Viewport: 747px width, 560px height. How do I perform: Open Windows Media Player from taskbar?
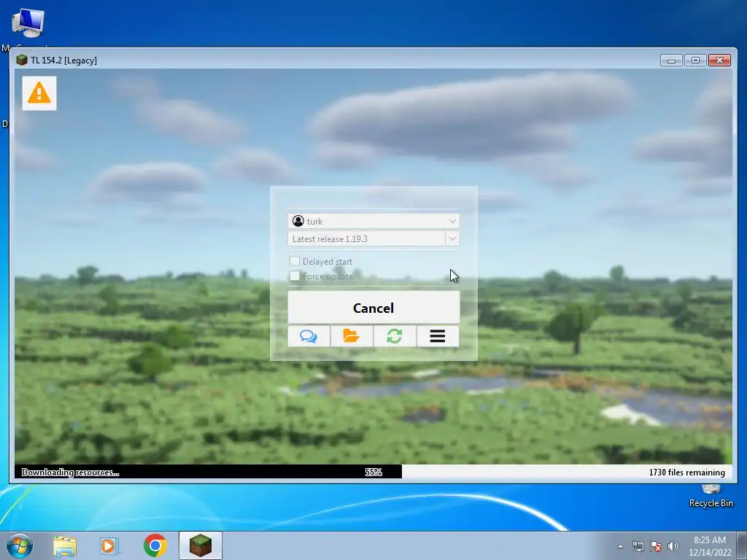click(109, 545)
